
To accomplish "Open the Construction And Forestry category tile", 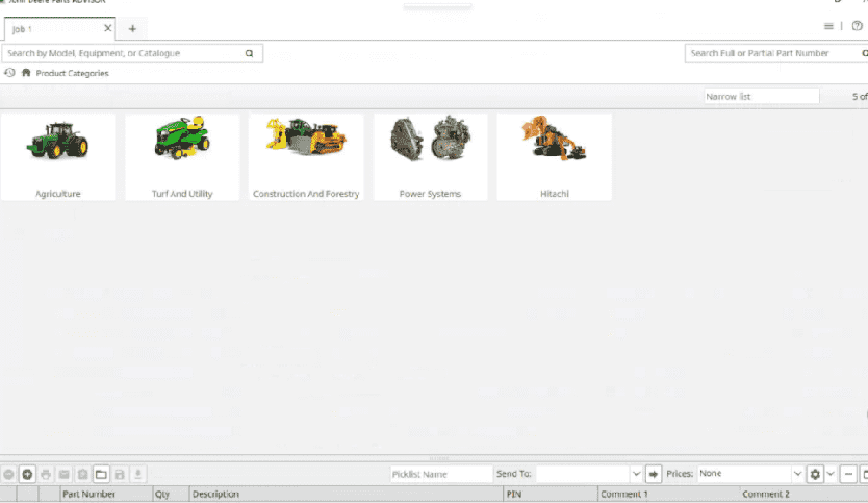I will [x=306, y=156].
